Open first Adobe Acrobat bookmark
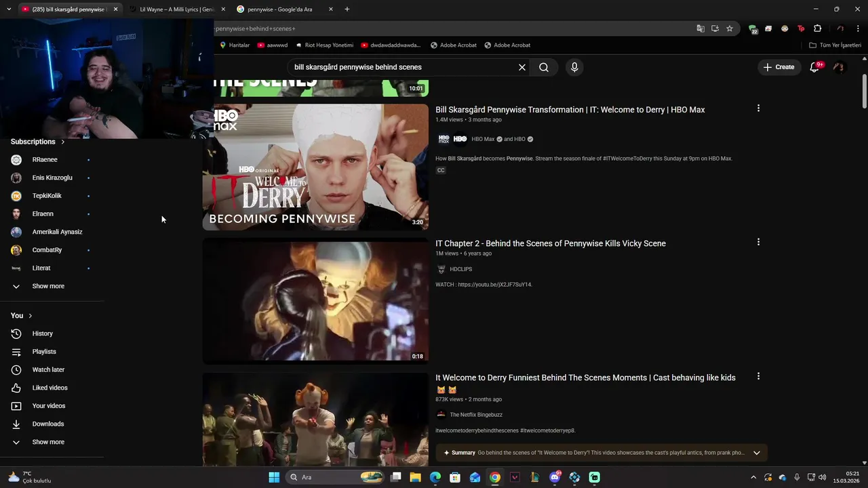The image size is (868, 488). tap(453, 45)
